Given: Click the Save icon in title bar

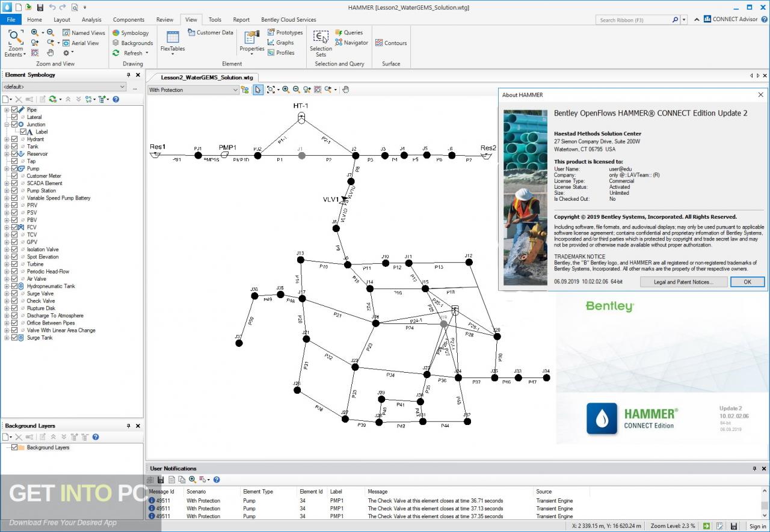Looking at the screenshot, I should [40, 7].
